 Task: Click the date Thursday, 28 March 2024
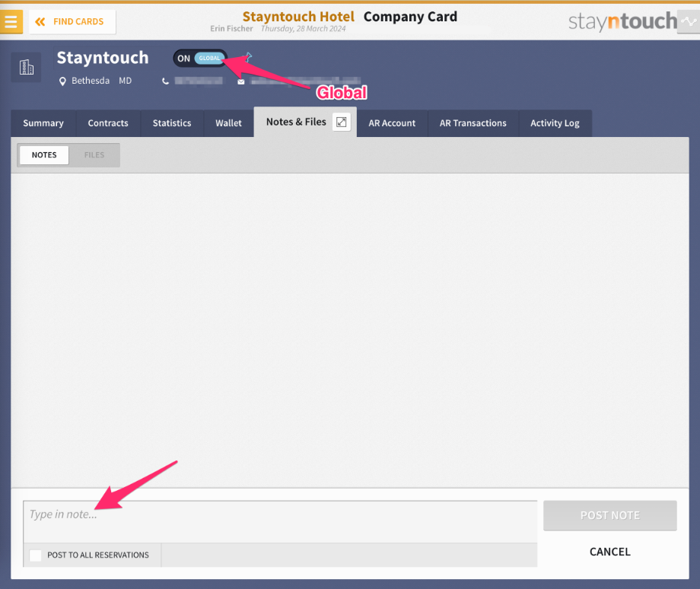[x=303, y=29]
